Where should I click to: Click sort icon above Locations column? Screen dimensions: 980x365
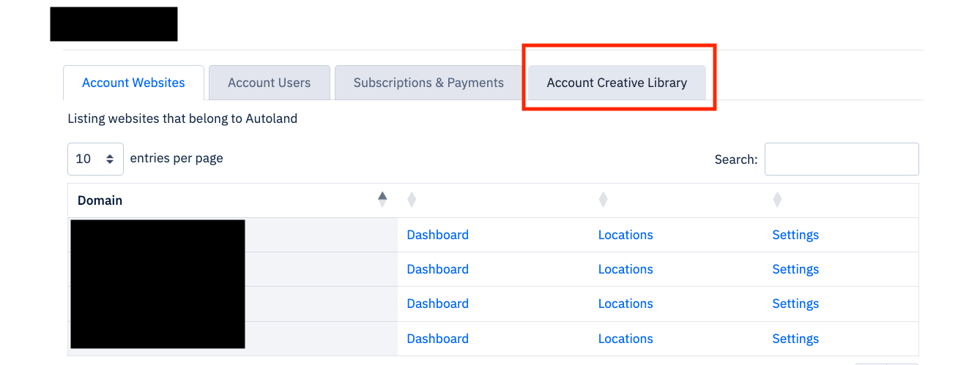603,200
